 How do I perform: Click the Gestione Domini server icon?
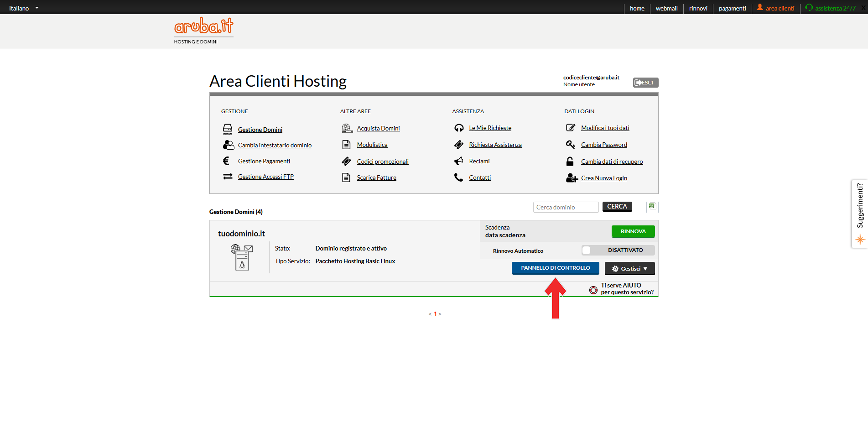(228, 129)
